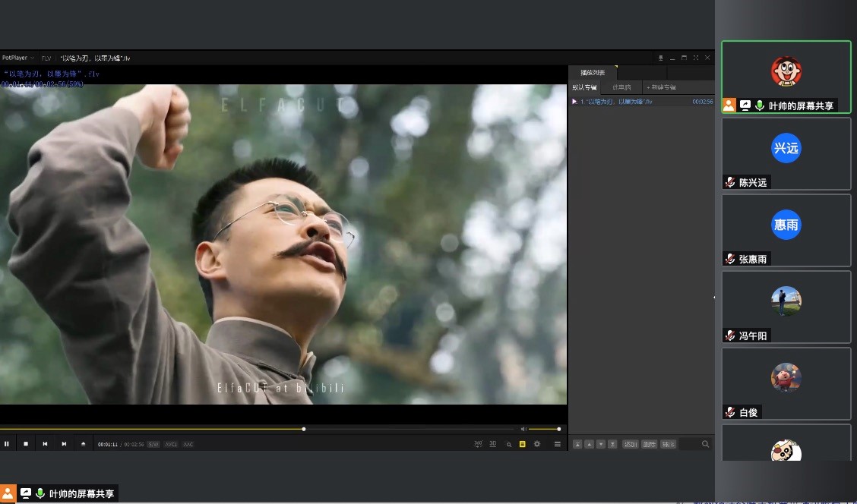
Task: Move the playlist item up one
Action: (x=590, y=445)
